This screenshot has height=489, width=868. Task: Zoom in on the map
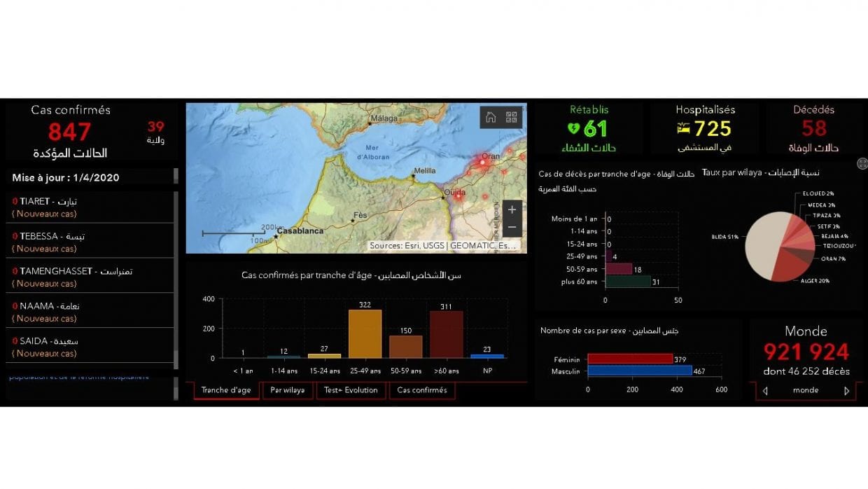512,209
